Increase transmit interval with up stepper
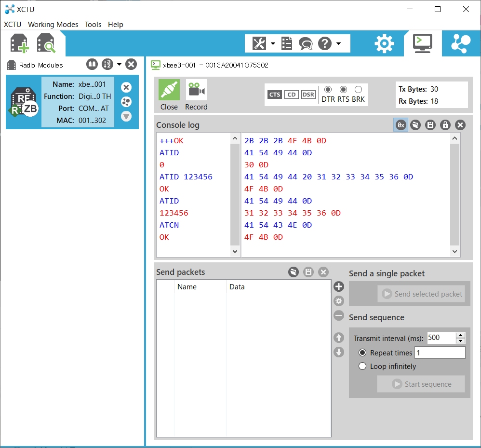The width and height of the screenshot is (481, 448). click(x=460, y=335)
